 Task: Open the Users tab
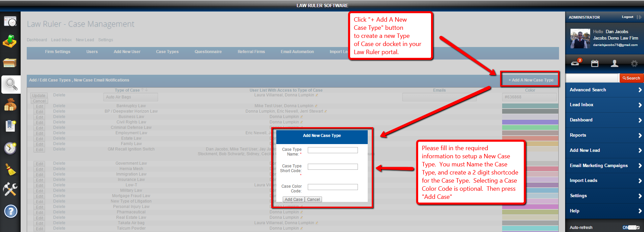[x=92, y=52]
